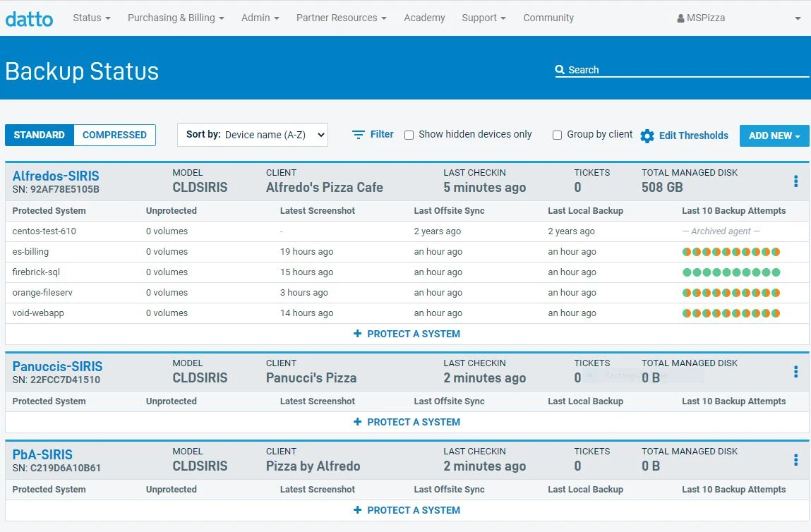Check the Group by client box
Viewport: 811px width, 532px height.
point(557,135)
